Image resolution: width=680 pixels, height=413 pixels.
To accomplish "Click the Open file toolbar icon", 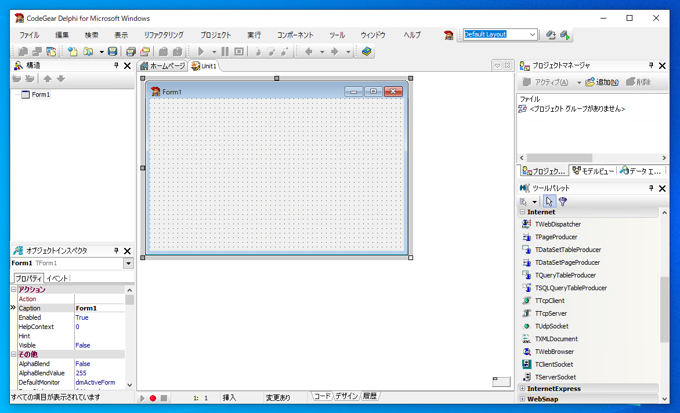I will click(88, 52).
